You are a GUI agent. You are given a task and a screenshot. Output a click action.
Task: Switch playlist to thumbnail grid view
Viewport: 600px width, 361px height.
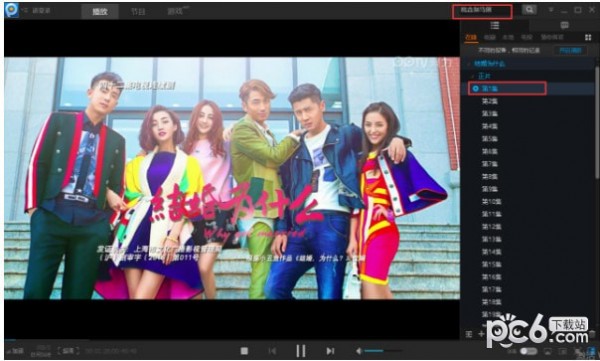pyautogui.click(x=588, y=37)
